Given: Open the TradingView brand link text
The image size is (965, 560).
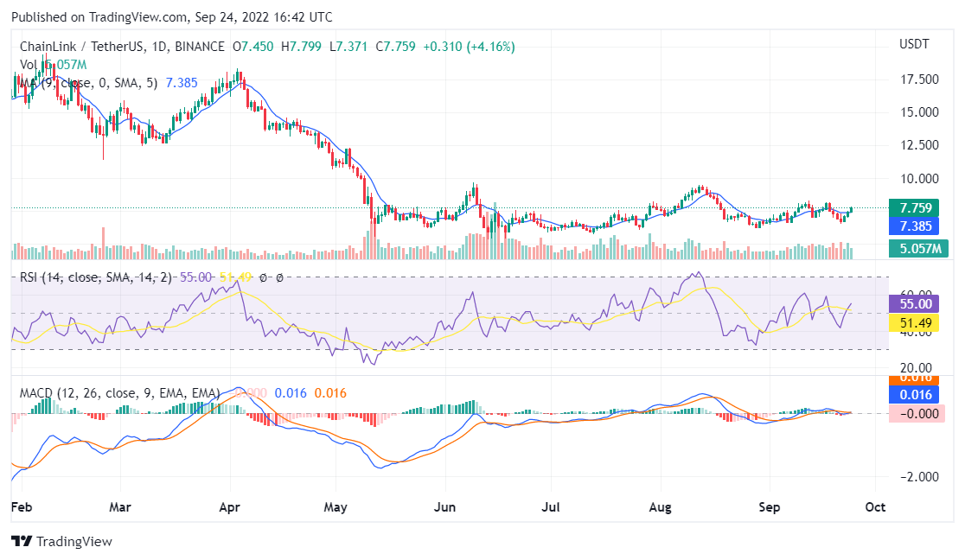Looking at the screenshot, I should (73, 542).
